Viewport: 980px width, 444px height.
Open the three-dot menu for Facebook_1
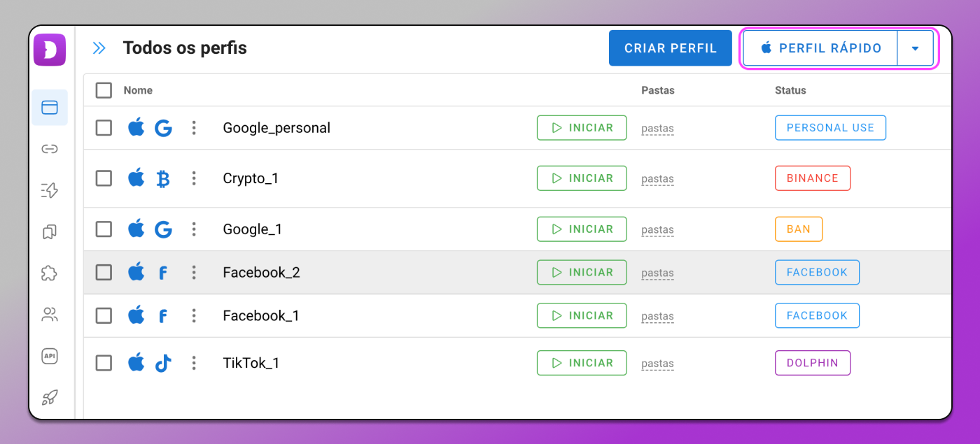pyautogui.click(x=194, y=315)
